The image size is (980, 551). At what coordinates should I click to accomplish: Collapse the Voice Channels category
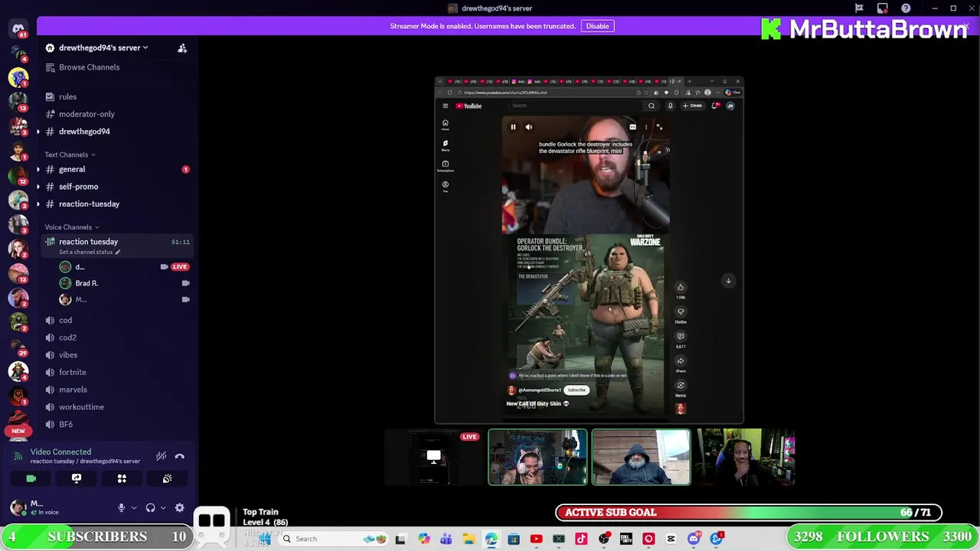tap(72, 227)
